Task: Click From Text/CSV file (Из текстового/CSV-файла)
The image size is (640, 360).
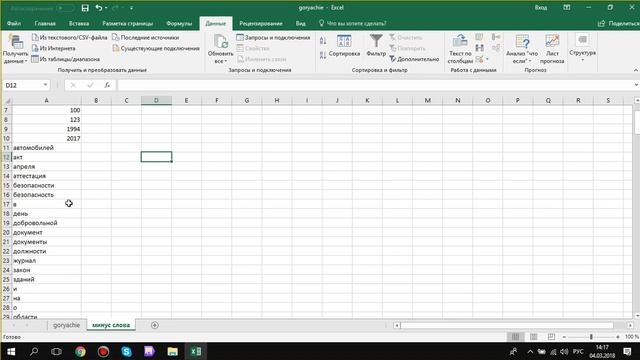Action: pyautogui.click(x=69, y=38)
